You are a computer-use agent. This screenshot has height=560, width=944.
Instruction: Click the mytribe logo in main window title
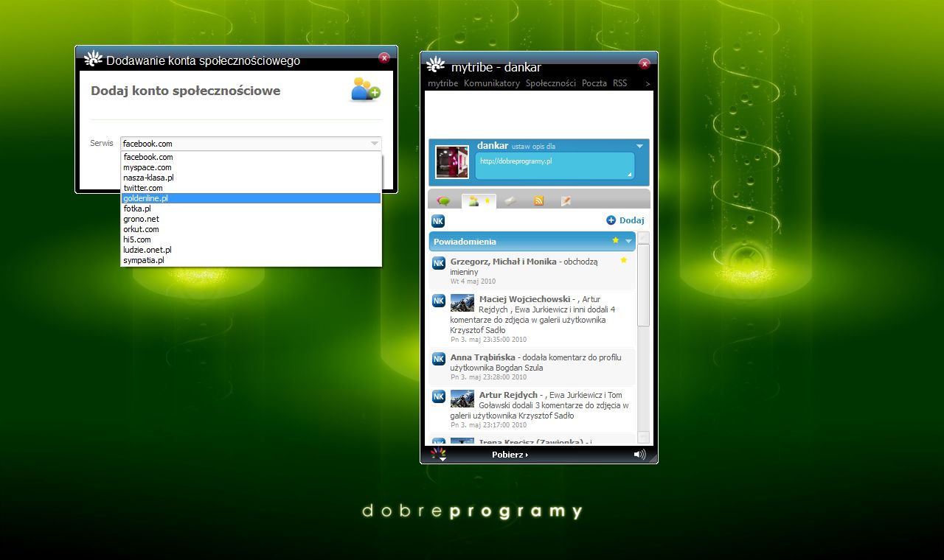(436, 65)
